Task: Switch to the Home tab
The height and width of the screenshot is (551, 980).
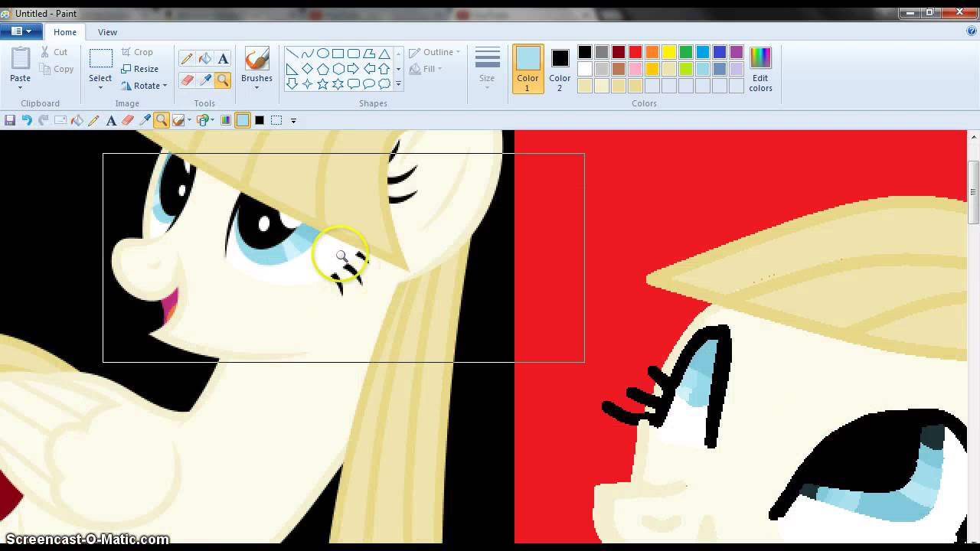Action: pyautogui.click(x=65, y=32)
